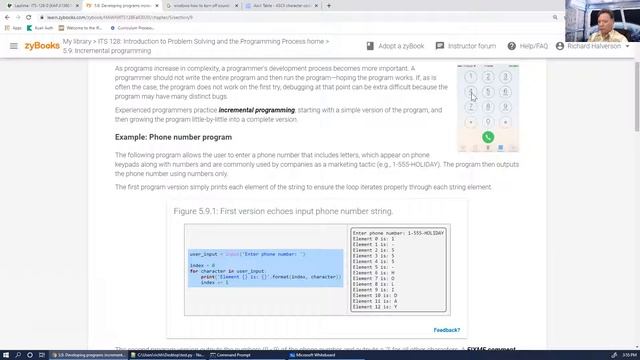
Task: Open the Apps bookmarks shortcut
Action: coord(13,28)
